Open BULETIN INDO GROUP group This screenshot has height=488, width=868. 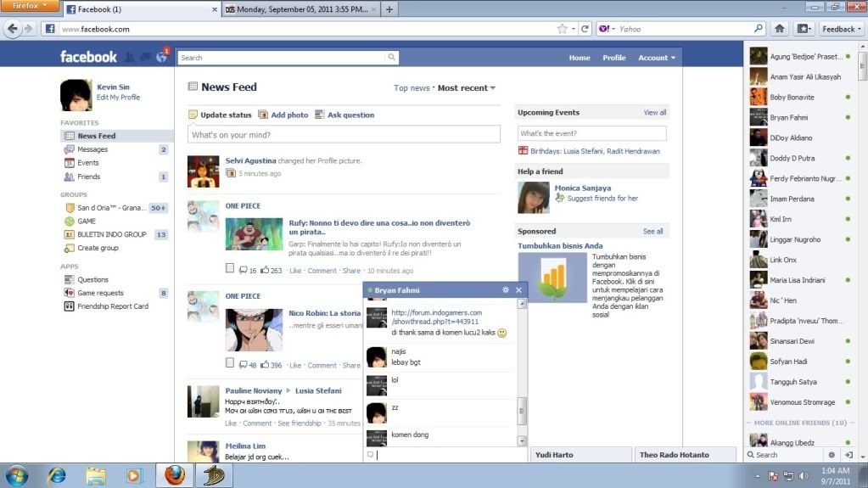click(x=111, y=234)
